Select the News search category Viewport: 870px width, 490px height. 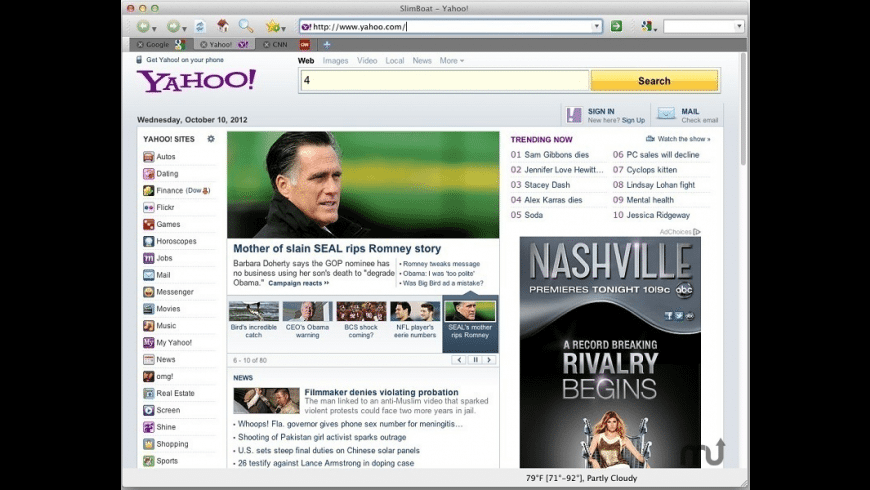click(x=422, y=60)
